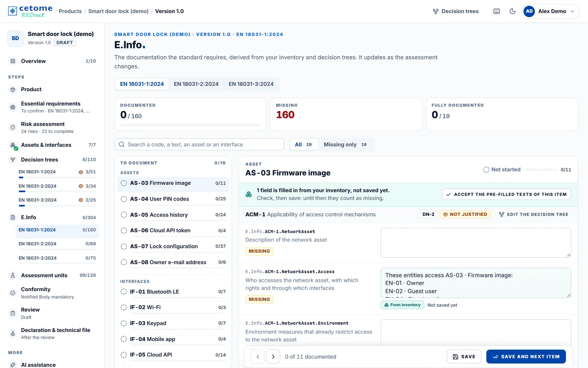Click the Save button

pos(464,357)
